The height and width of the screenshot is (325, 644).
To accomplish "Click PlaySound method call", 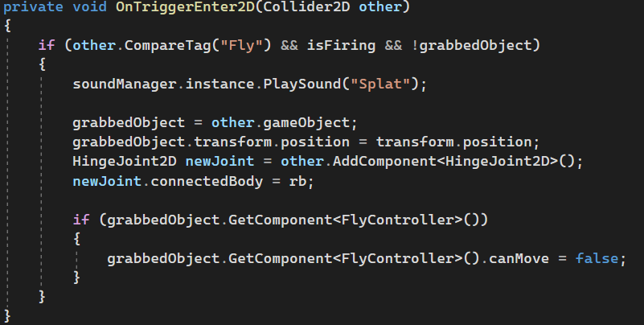I will click(x=301, y=84).
